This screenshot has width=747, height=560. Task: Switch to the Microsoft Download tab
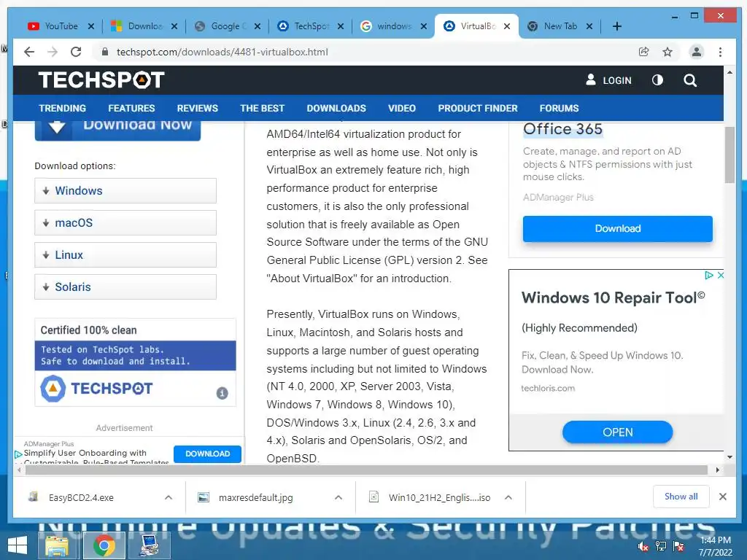(144, 26)
